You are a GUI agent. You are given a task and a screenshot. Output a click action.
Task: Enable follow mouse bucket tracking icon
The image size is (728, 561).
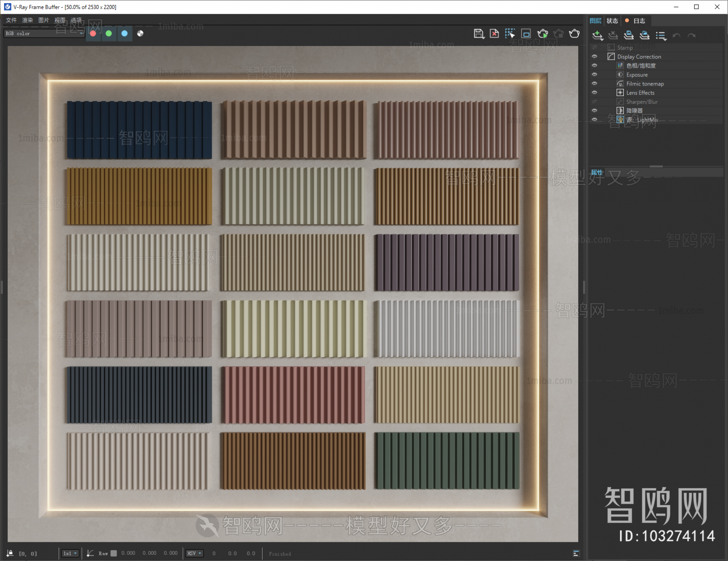point(510,34)
